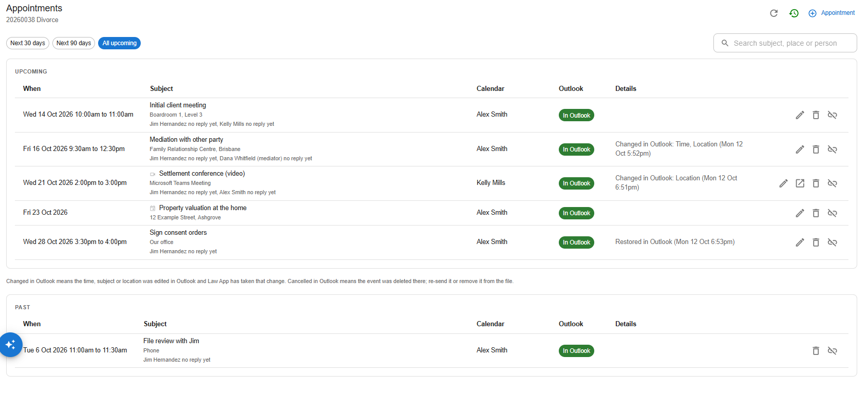Unlink Initial client meeting from Outlook

[833, 115]
